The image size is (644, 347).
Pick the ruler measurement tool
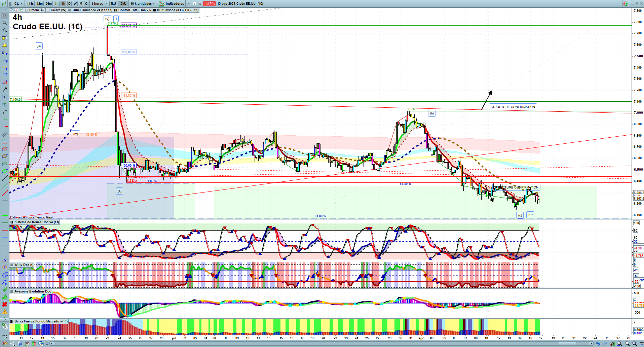pos(5,134)
